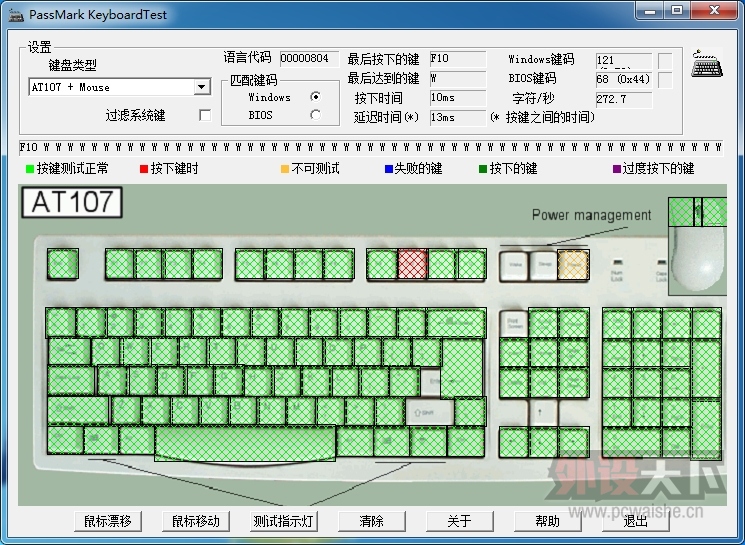Click small box beside Windows键码 field
The height and width of the screenshot is (545, 745).
point(665,61)
